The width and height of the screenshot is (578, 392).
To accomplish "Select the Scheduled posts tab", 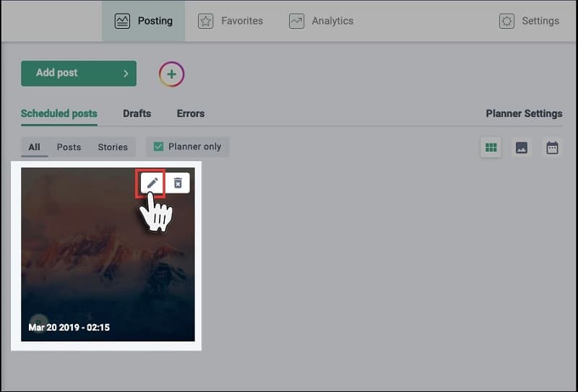I will point(59,114).
